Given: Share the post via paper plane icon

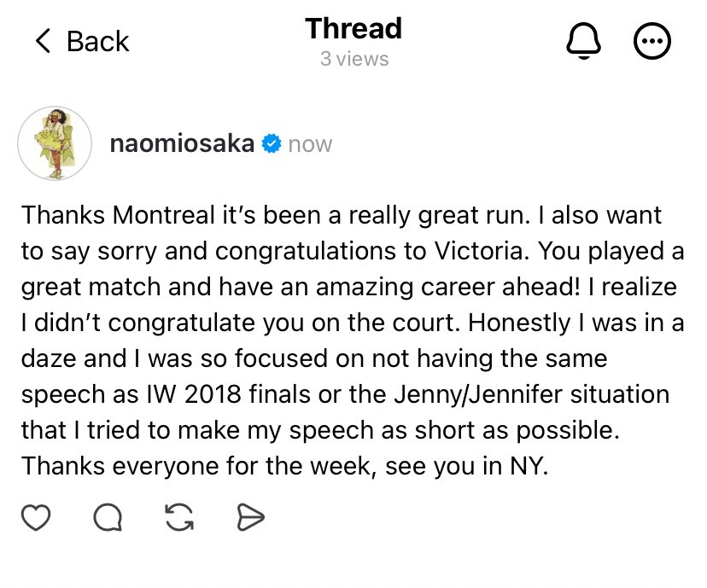Looking at the screenshot, I should pyautogui.click(x=251, y=517).
